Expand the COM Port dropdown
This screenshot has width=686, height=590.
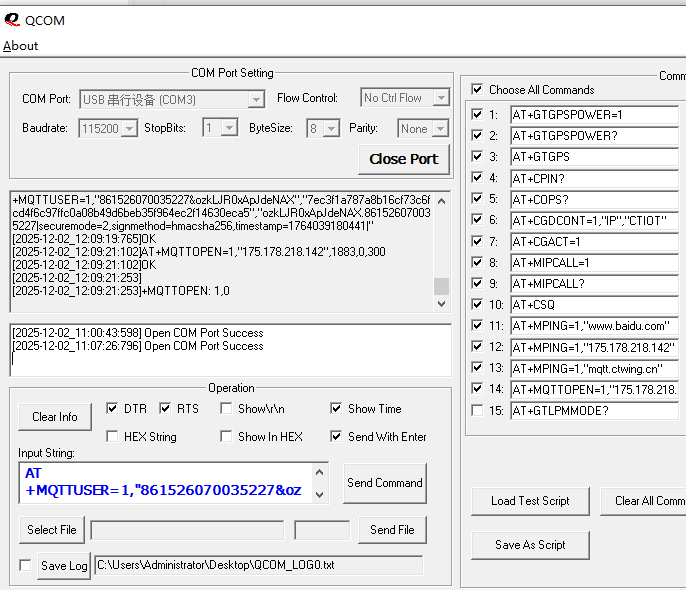[x=256, y=99]
